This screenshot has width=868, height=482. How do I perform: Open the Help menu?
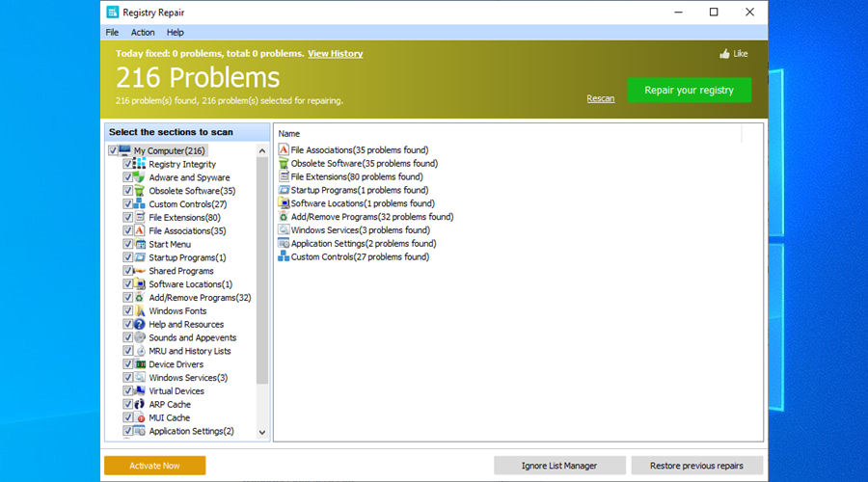(x=175, y=33)
